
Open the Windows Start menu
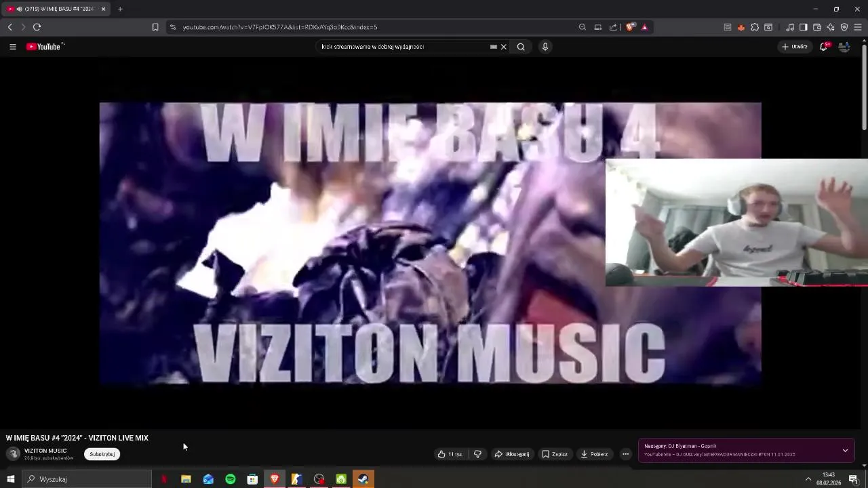coord(10,479)
